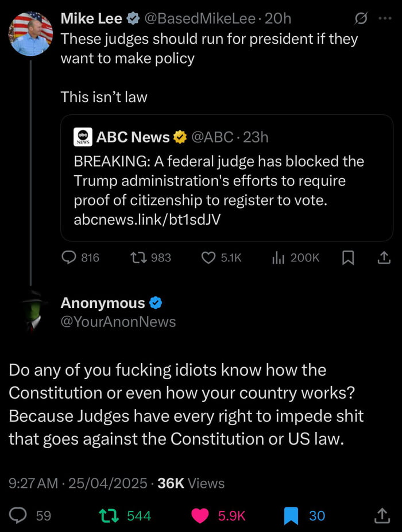
Task: Tap the share icon on Anonymous's reply
Action: [x=384, y=516]
